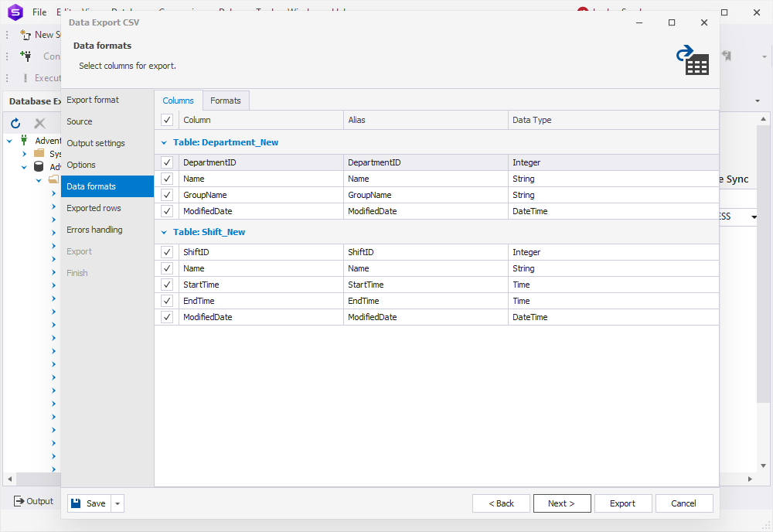Click the New Connection plug icon
Viewport: 773px width, 532px height.
(26, 56)
